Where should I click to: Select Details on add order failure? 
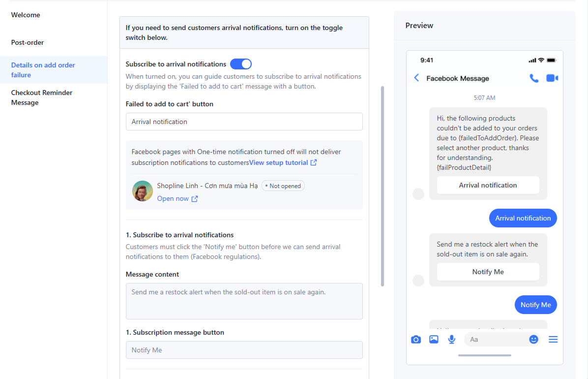[x=43, y=70]
